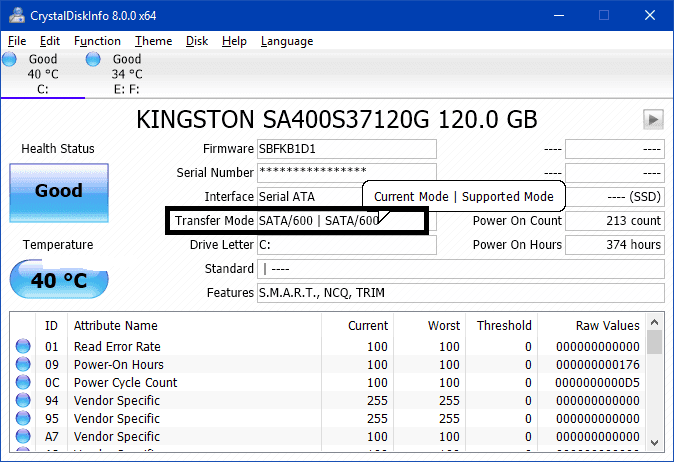Select the Power-On Hours attribute name

(x=119, y=364)
